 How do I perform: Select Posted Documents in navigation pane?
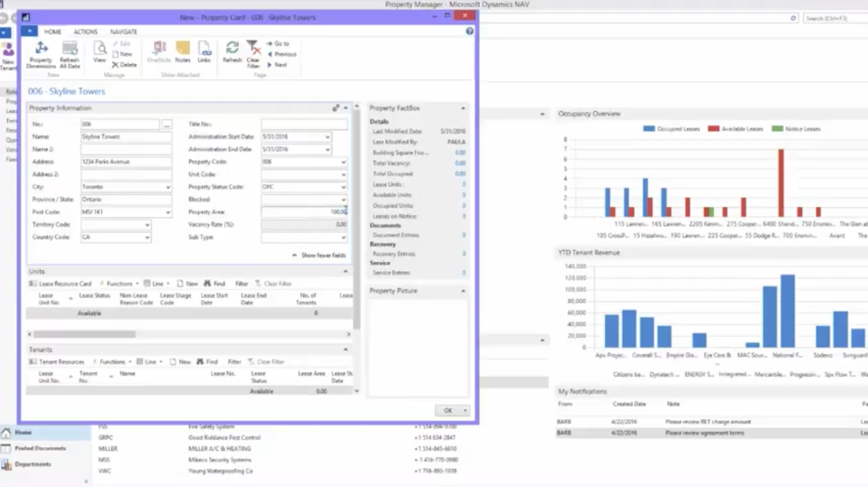click(45, 448)
